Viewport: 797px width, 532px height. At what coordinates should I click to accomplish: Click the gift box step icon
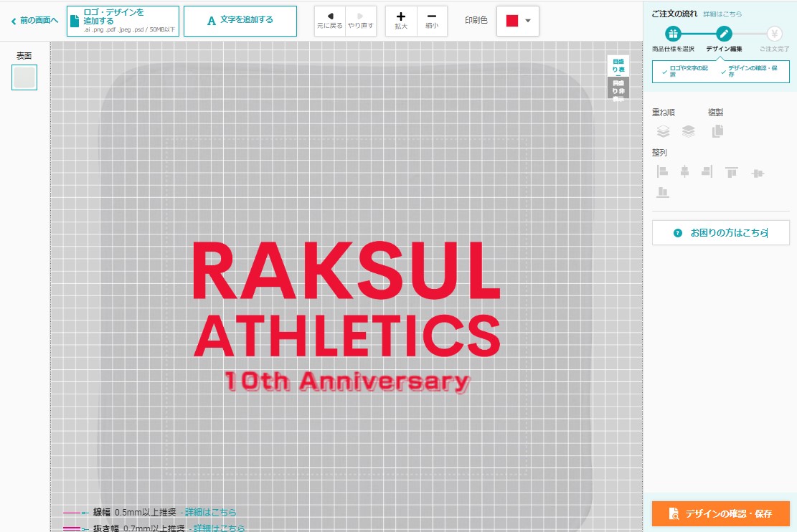pyautogui.click(x=673, y=34)
